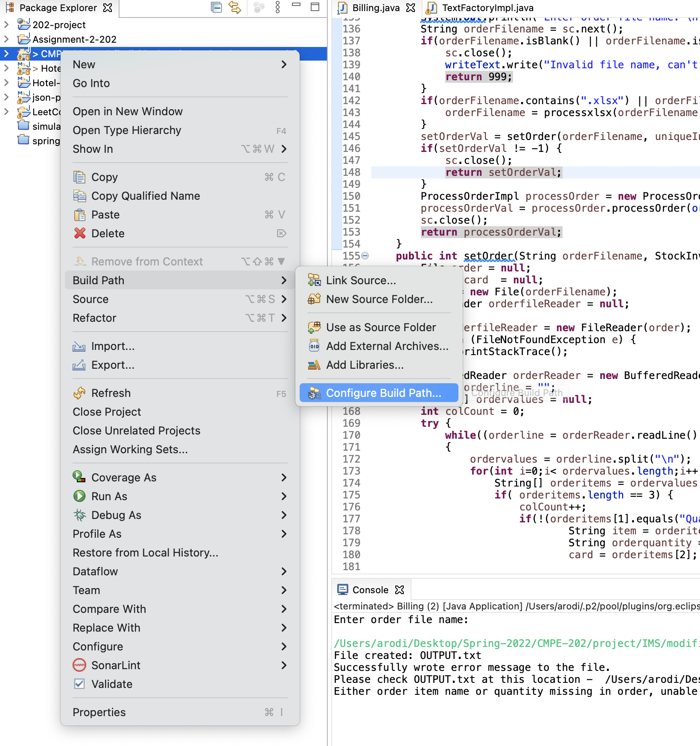This screenshot has width=700, height=746.
Task: Select the simula folder in tree
Action: coord(38,126)
